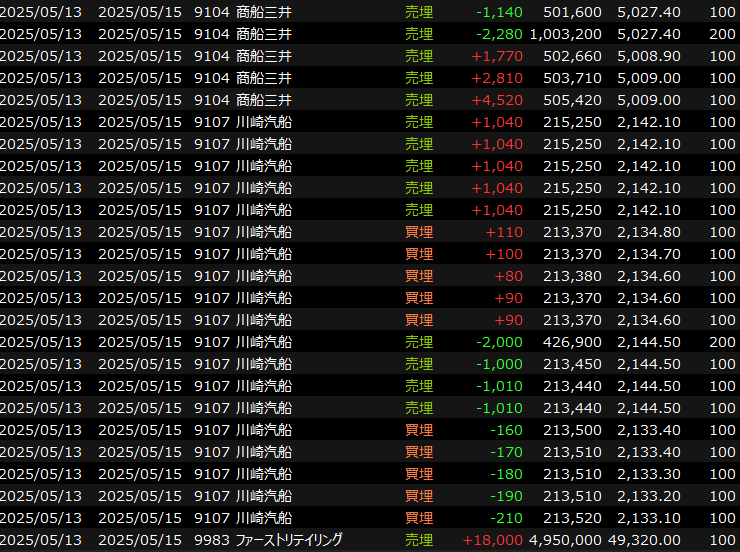Click the +4,520 profit value

499,100
